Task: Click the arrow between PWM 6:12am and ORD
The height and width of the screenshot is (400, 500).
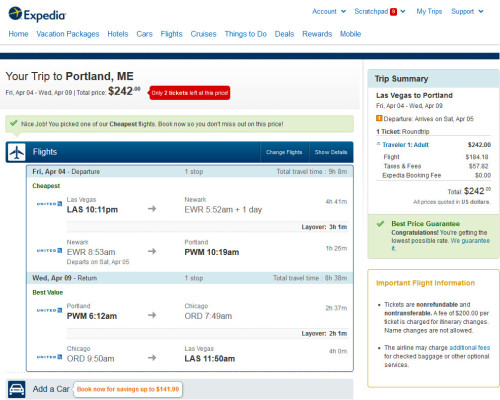Action: [x=152, y=315]
